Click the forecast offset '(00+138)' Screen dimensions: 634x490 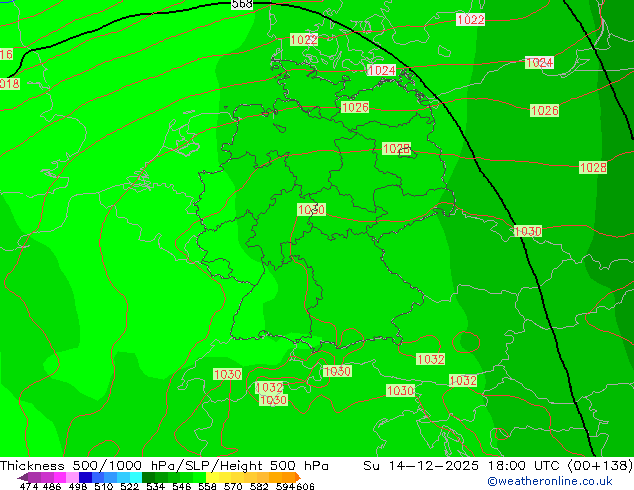(x=600, y=466)
